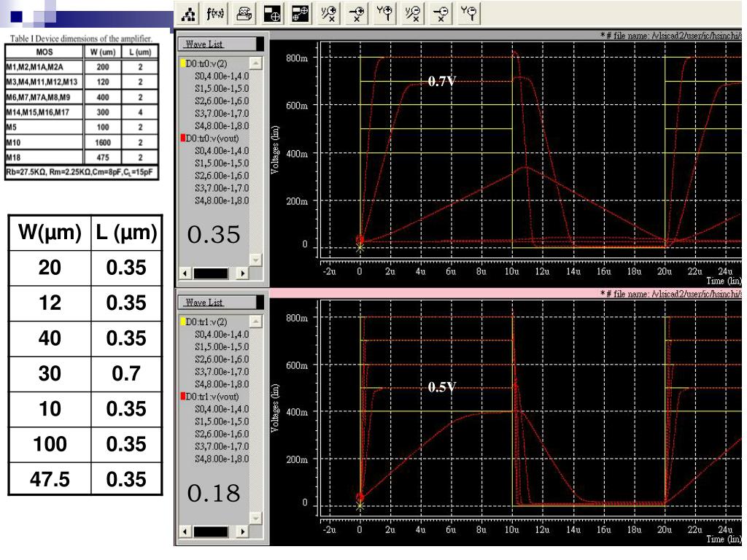Click the 47.5 cell in the large table

(x=50, y=479)
